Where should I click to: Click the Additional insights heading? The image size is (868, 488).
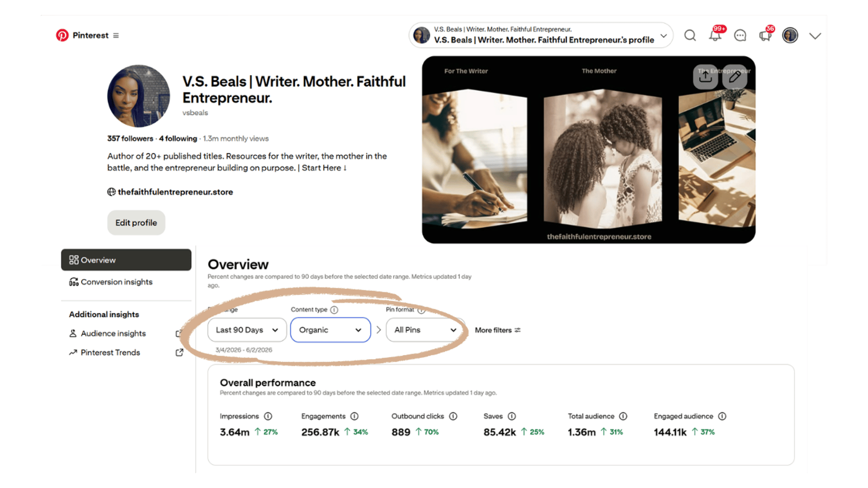click(x=104, y=314)
